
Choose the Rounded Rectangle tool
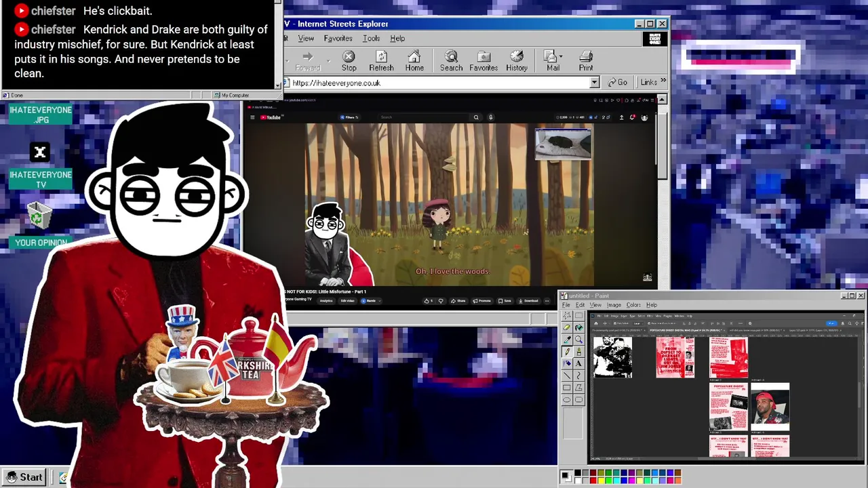[579, 399]
